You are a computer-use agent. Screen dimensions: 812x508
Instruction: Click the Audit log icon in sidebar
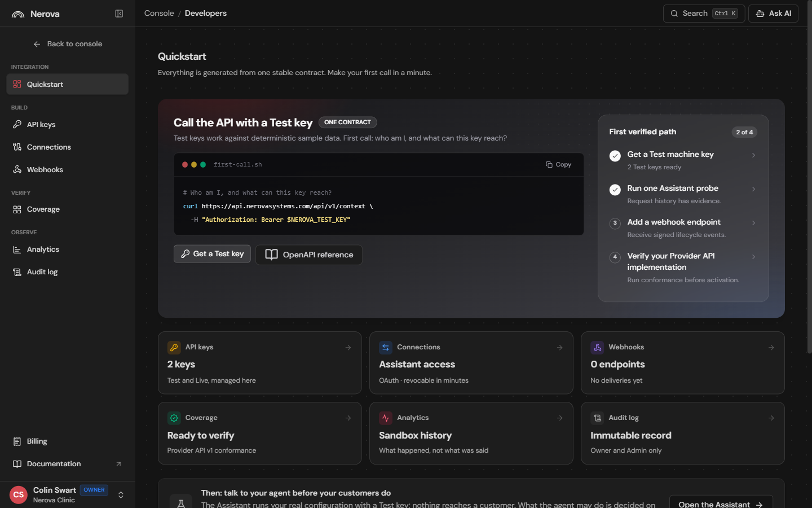17,272
